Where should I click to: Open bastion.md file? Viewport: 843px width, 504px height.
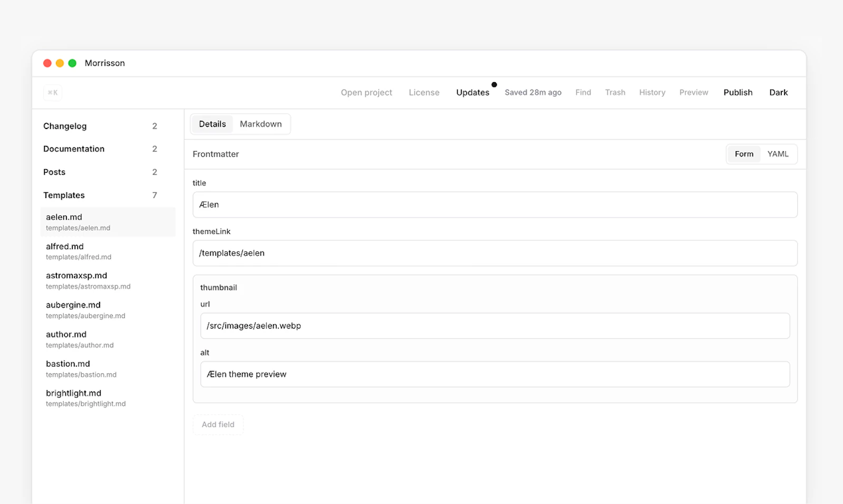(107, 369)
